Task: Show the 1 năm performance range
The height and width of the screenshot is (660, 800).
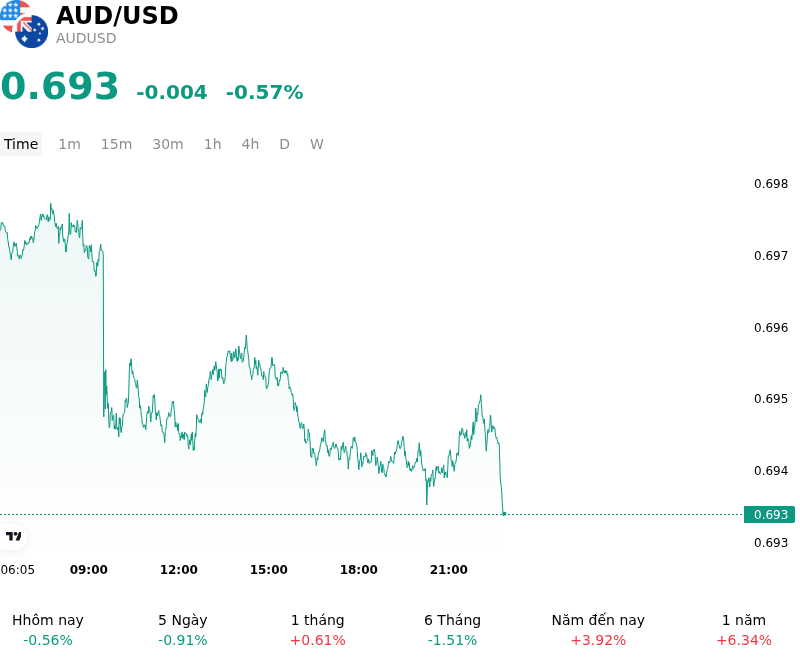Action: [744, 630]
